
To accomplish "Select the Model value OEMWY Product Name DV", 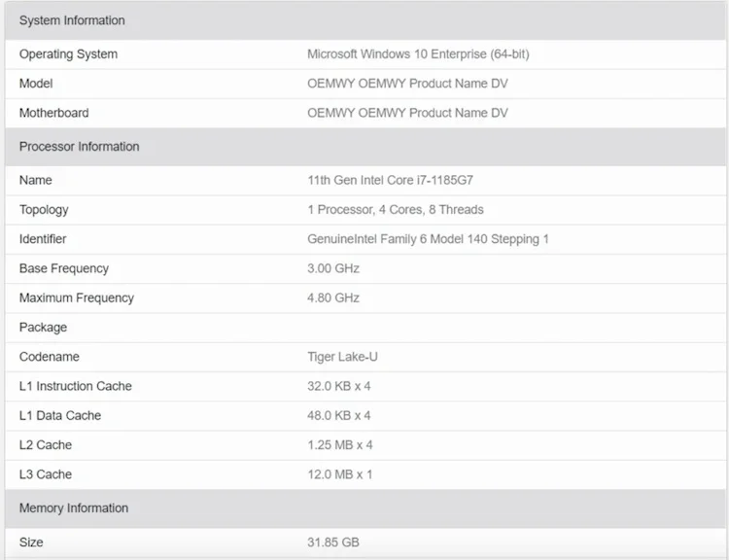I will (x=407, y=84).
